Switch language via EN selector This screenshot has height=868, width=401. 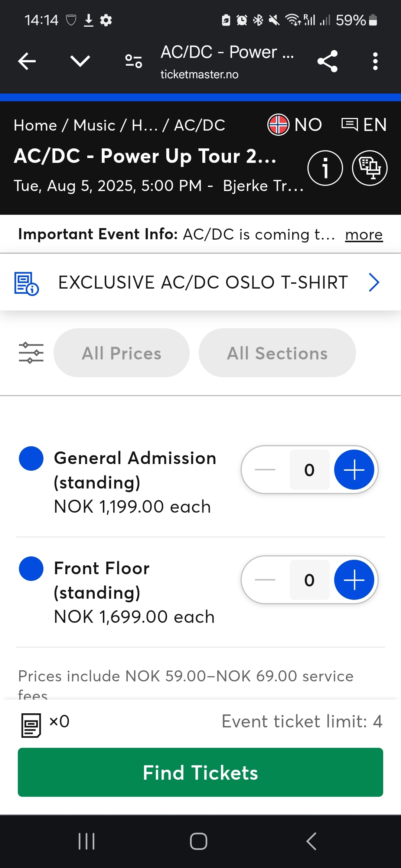pyautogui.click(x=364, y=125)
